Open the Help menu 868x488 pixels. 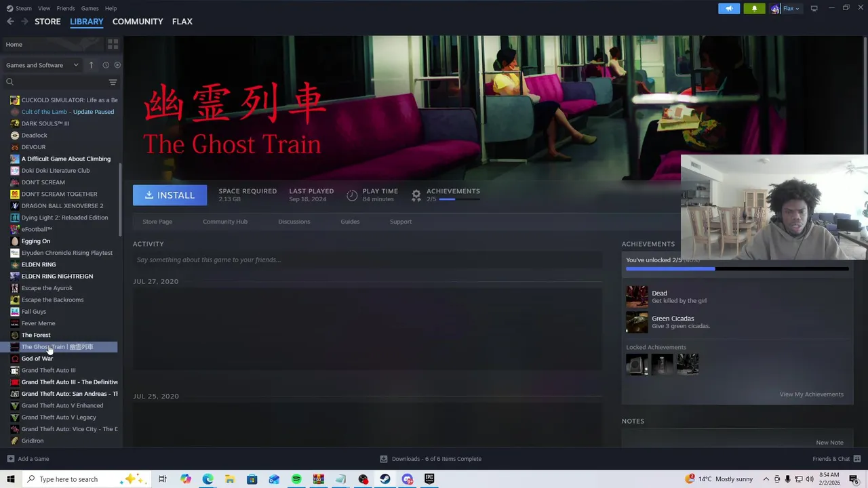(111, 8)
